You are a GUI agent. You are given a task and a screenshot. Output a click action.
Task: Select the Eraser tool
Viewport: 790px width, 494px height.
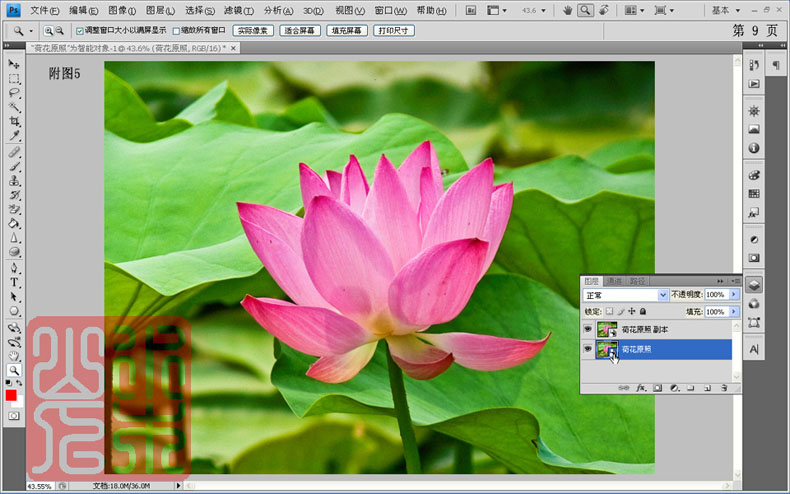[14, 209]
